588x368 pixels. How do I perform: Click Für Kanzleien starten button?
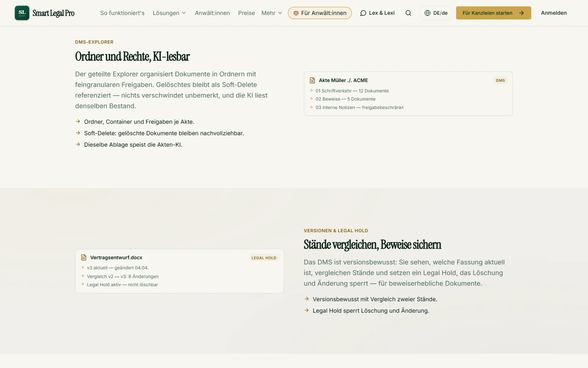(494, 13)
